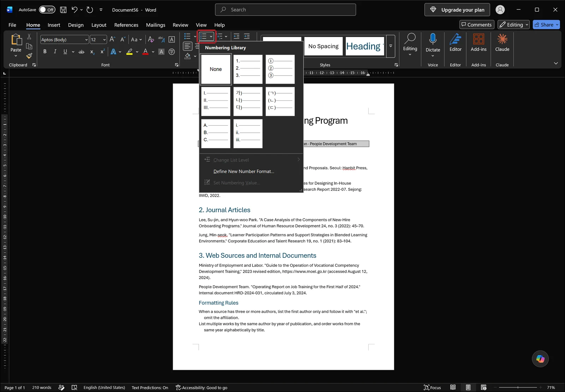Switch to the Design tab
This screenshot has width=565, height=392.
point(76,25)
